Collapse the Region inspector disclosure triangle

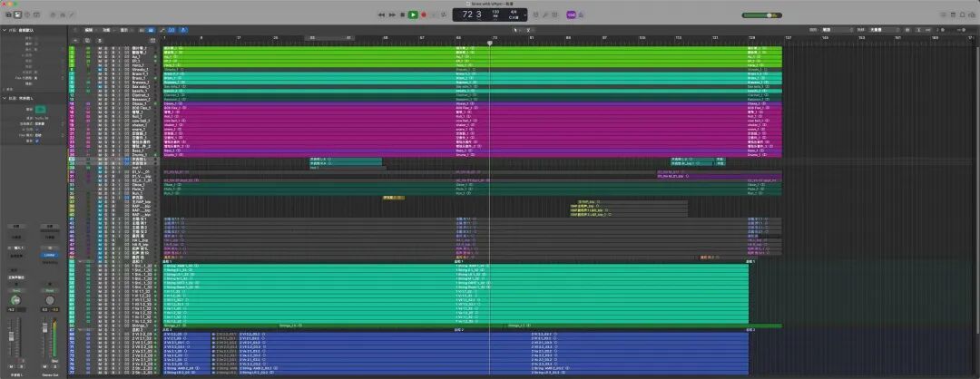coord(4,30)
